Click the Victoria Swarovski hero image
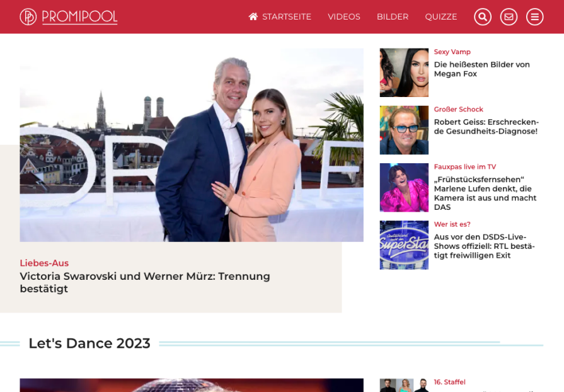Viewport: 564px width, 392px height. pyautogui.click(x=192, y=144)
